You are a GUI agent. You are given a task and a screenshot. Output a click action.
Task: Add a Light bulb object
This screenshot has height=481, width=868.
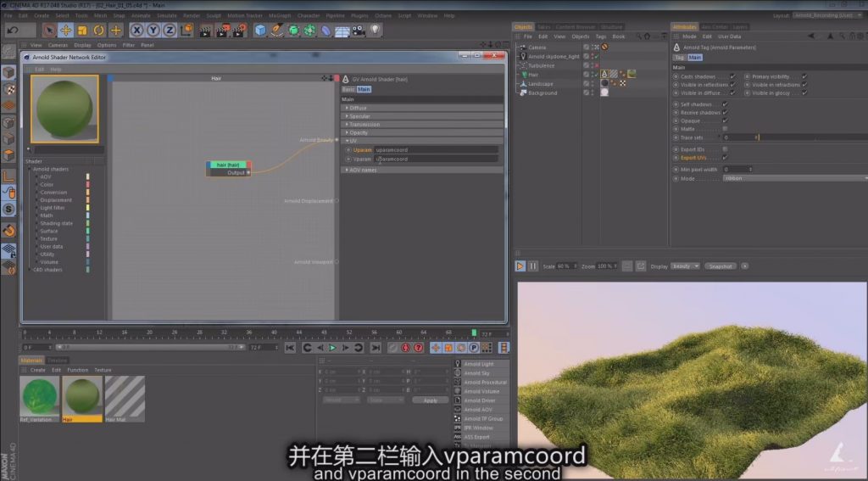tap(376, 31)
